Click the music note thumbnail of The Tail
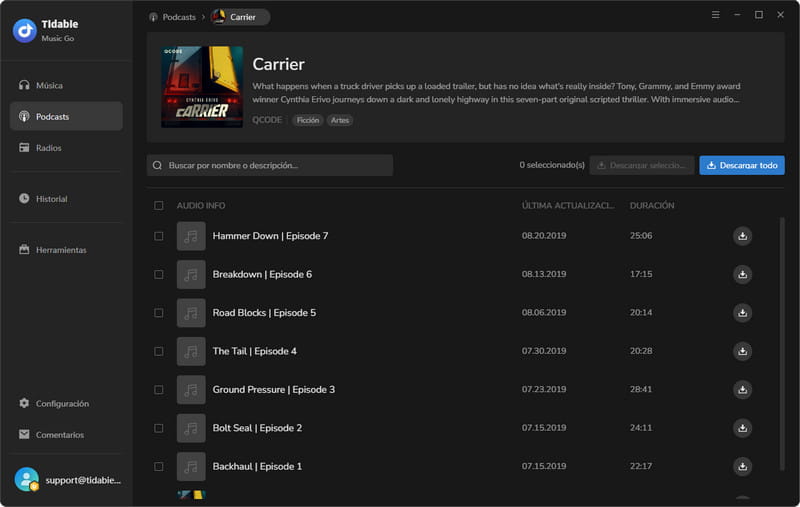Image resolution: width=800 pixels, height=507 pixels. click(x=191, y=351)
